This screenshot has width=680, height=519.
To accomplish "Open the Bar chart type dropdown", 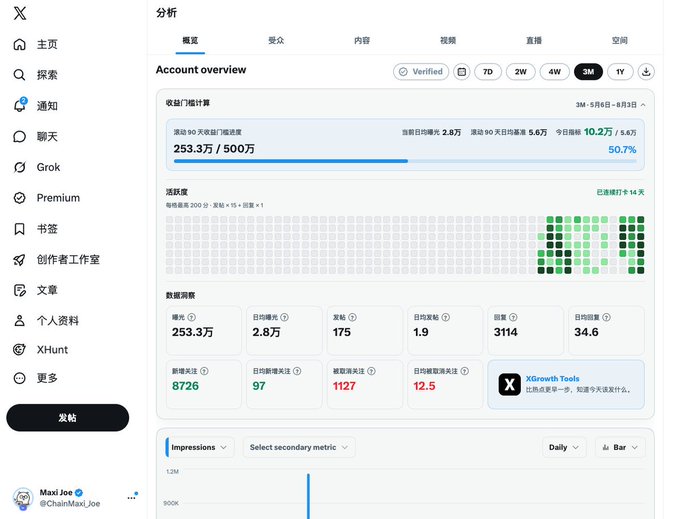I will click(620, 447).
